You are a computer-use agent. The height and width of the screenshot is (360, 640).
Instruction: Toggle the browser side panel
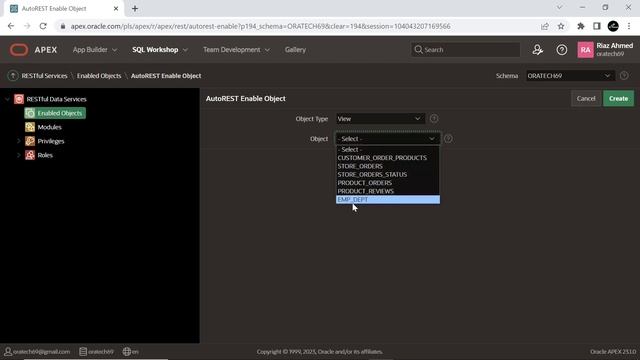pyautogui.click(x=597, y=26)
